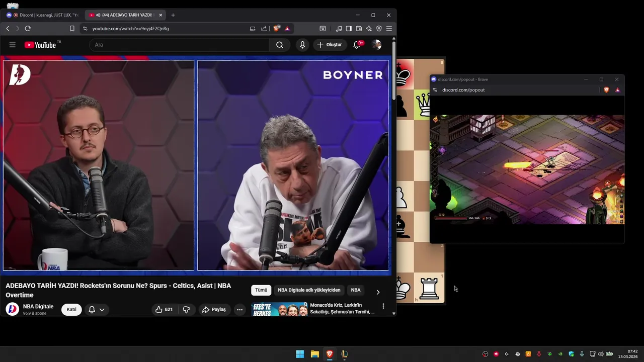This screenshot has width=644, height=362.
Task: Open the Brave Wallet icon
Action: [359, 29]
